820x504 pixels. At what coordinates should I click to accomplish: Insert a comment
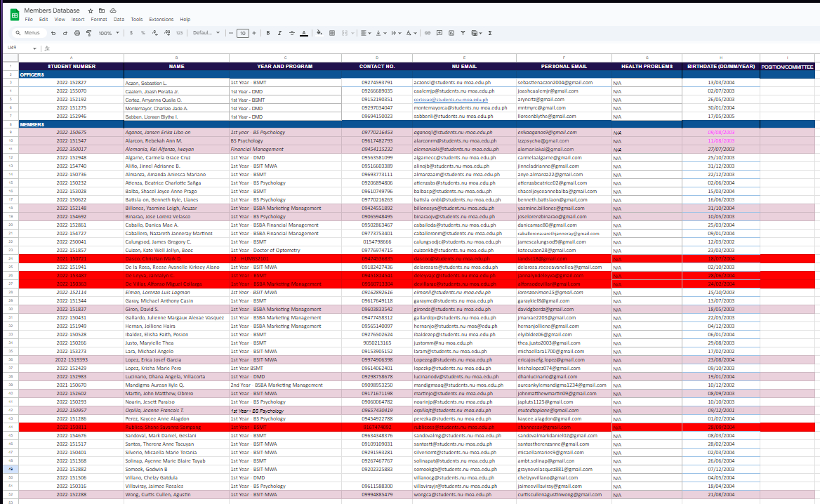click(x=439, y=33)
